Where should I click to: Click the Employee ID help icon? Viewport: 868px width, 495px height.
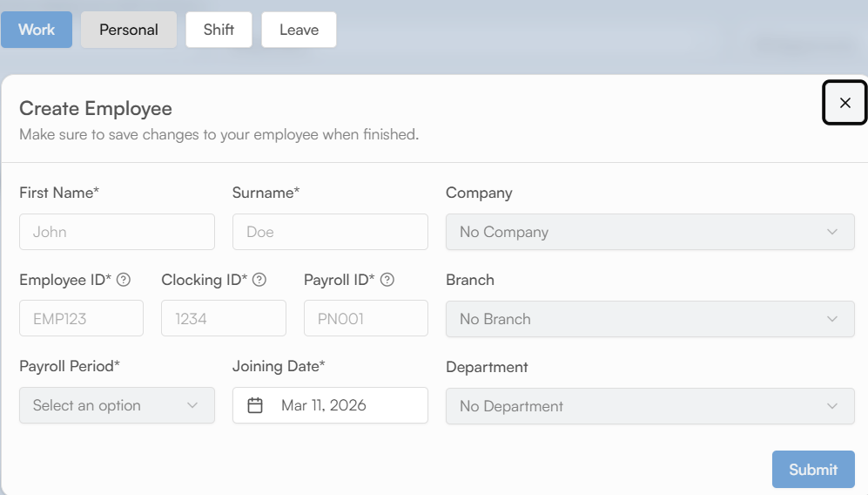124,280
